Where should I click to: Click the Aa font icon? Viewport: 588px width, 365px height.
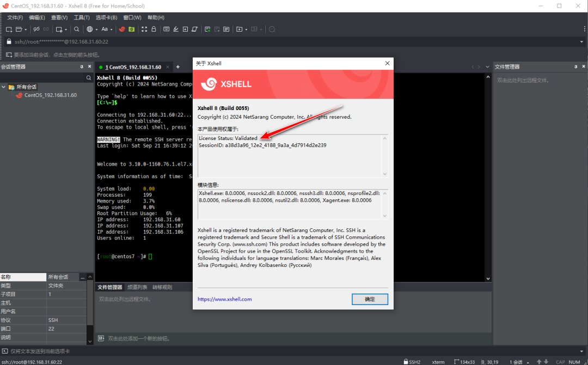pos(105,29)
